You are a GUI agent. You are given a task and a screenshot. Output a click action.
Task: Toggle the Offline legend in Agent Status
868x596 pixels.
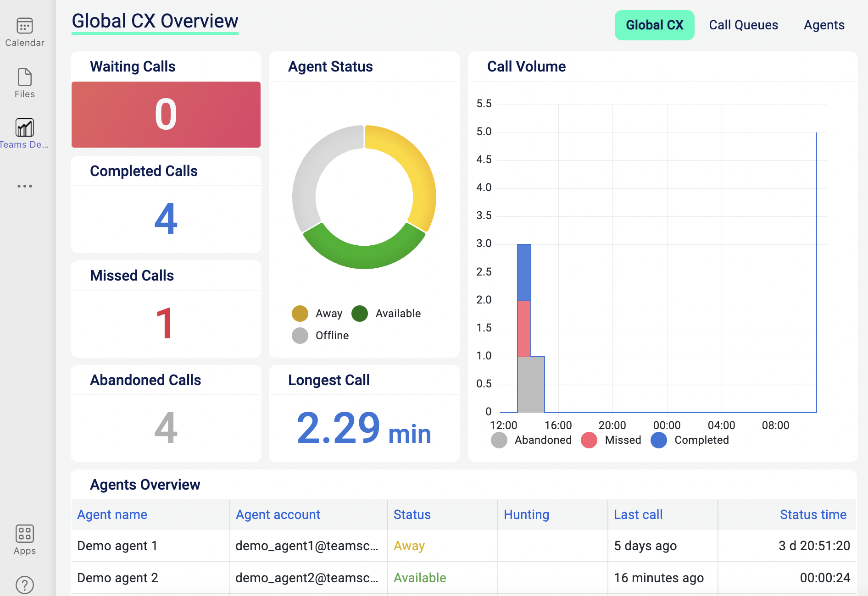320,336
